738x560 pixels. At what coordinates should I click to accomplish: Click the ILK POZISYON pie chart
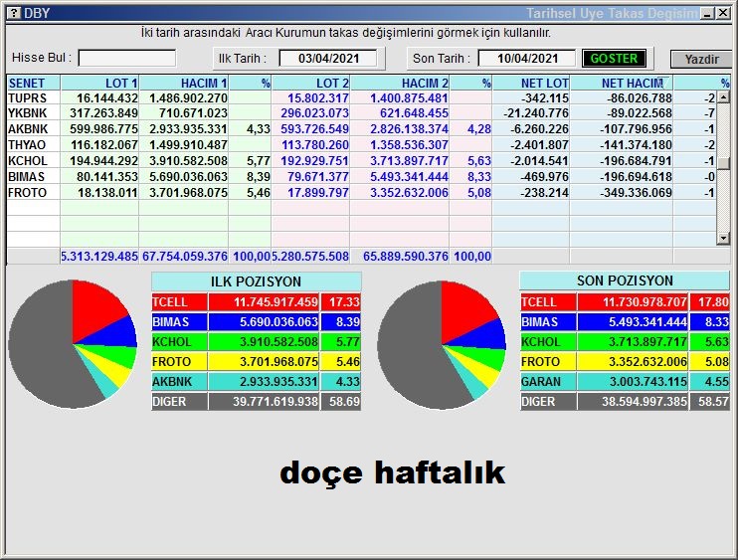[73, 344]
